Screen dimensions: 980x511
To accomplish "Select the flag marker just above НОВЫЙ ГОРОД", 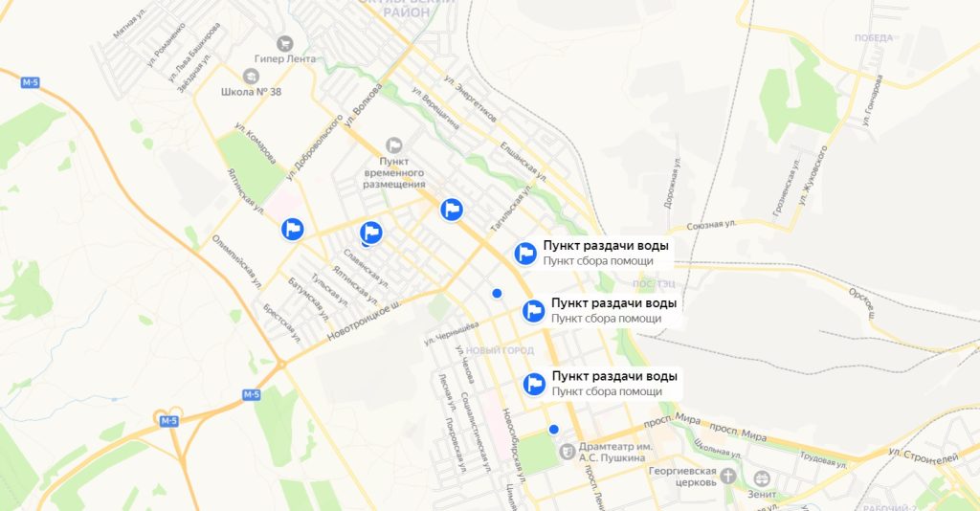I will [533, 310].
